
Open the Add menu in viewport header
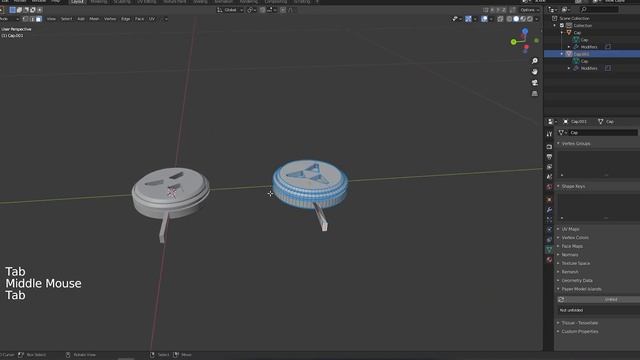click(x=81, y=19)
